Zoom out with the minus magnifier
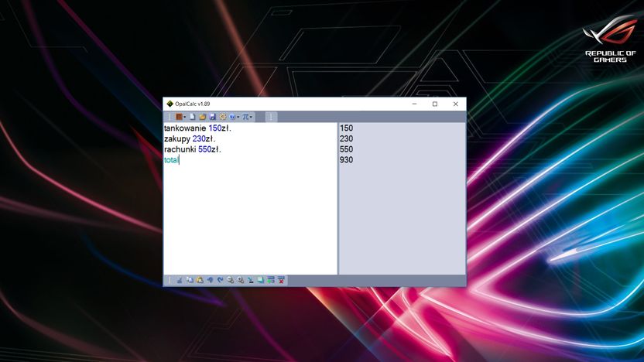 point(231,280)
